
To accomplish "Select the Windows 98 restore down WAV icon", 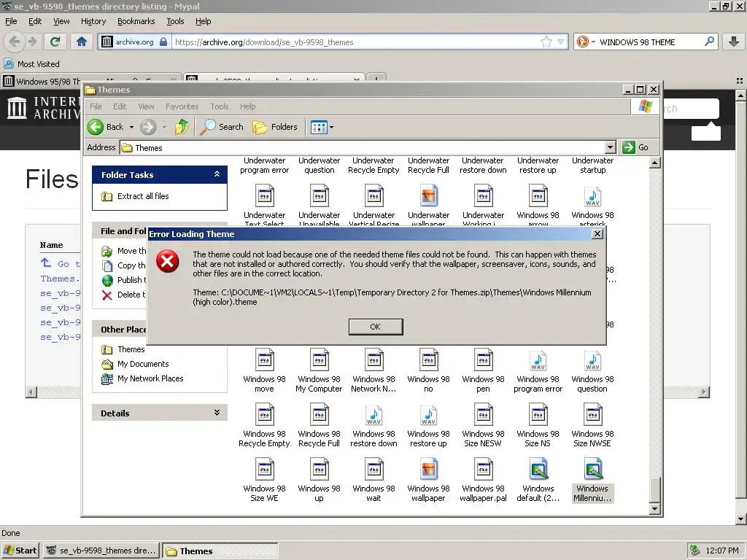I will 374,415.
